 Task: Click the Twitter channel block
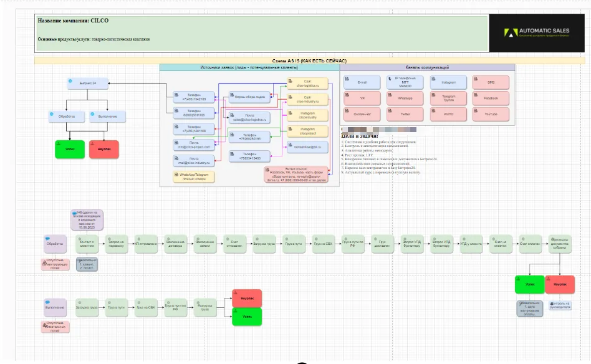405,114
